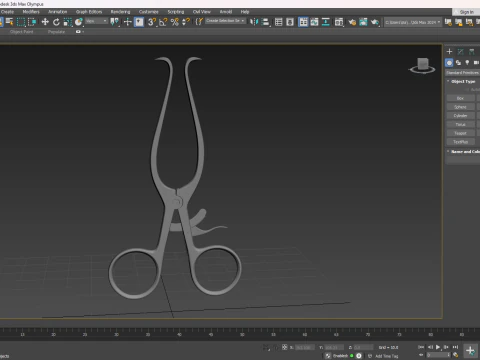Select the Lights category icon
The height and width of the screenshot is (360, 480).
tap(467, 63)
